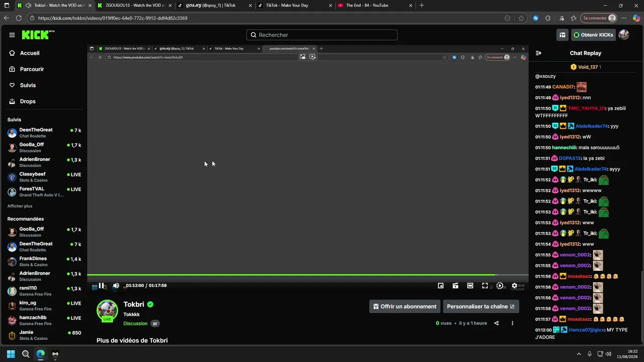Go back in browser history
This screenshot has width=644, height=362.
(x=7, y=18)
